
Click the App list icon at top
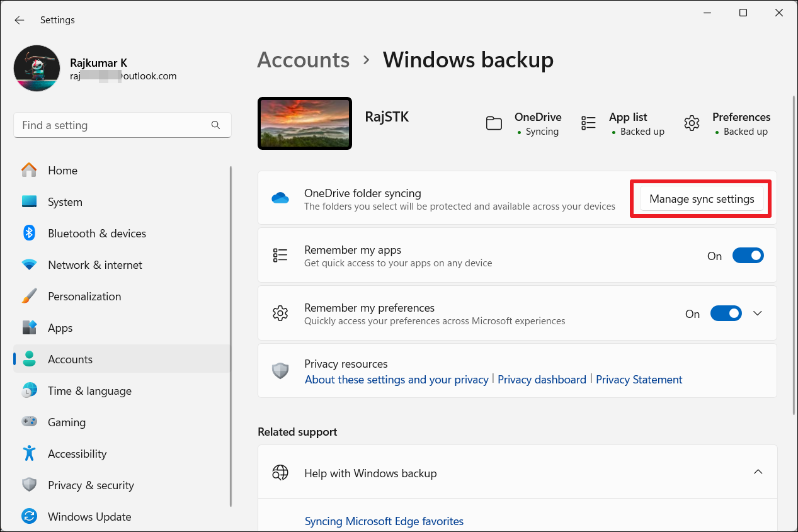588,123
